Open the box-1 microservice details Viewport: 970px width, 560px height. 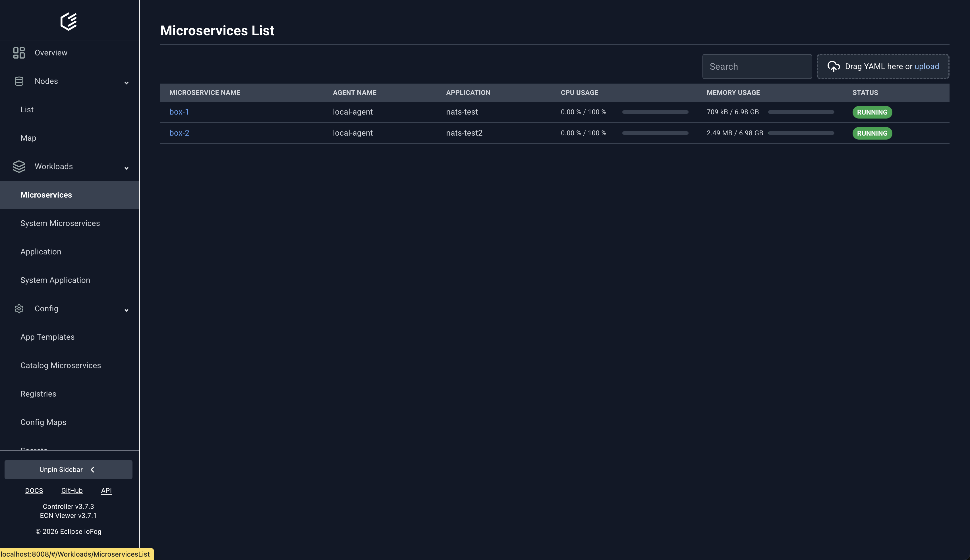coord(179,111)
